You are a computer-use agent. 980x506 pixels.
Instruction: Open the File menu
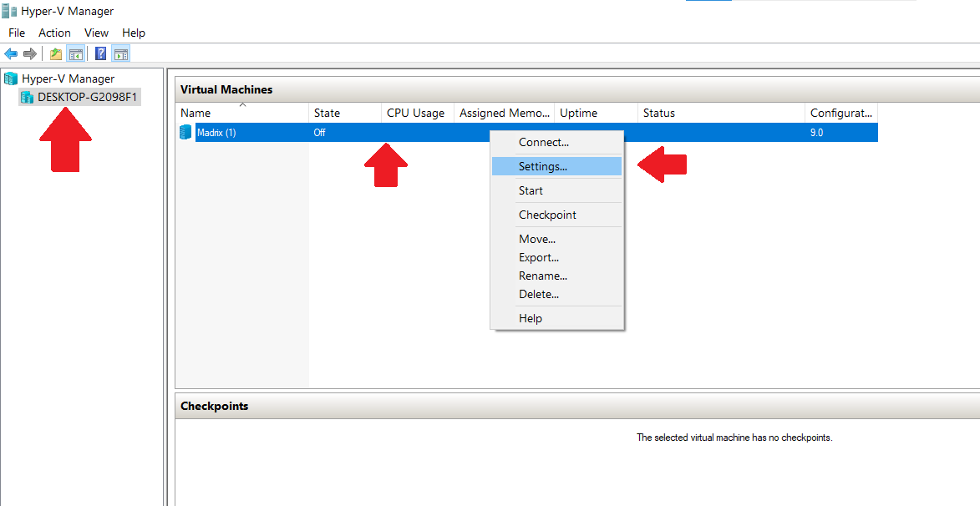point(17,33)
